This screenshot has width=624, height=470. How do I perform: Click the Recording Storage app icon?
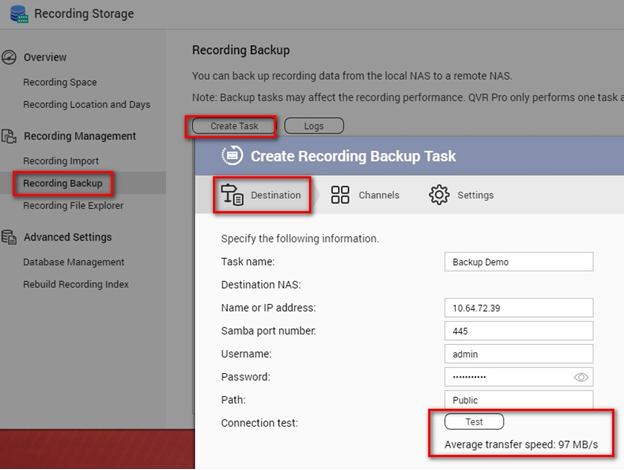click(19, 14)
